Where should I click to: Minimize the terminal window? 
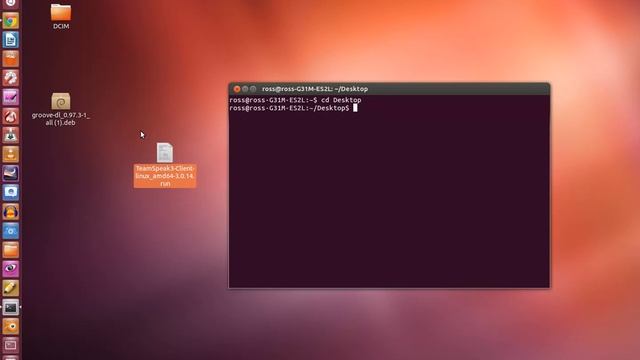[x=245, y=89]
